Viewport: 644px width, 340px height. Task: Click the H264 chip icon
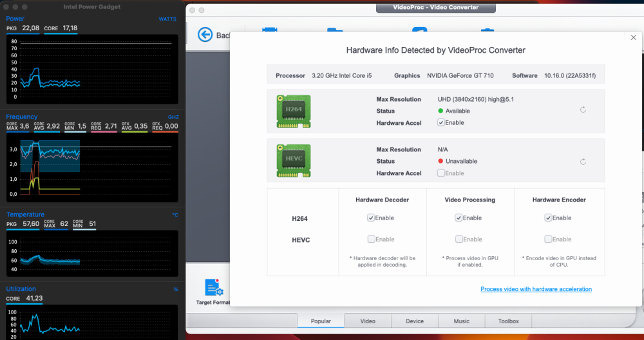point(293,111)
